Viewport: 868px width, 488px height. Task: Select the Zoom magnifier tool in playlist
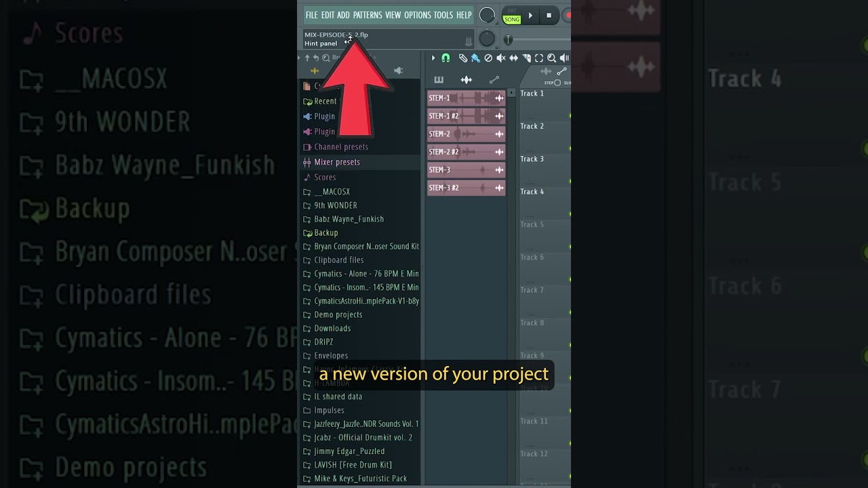tap(552, 58)
